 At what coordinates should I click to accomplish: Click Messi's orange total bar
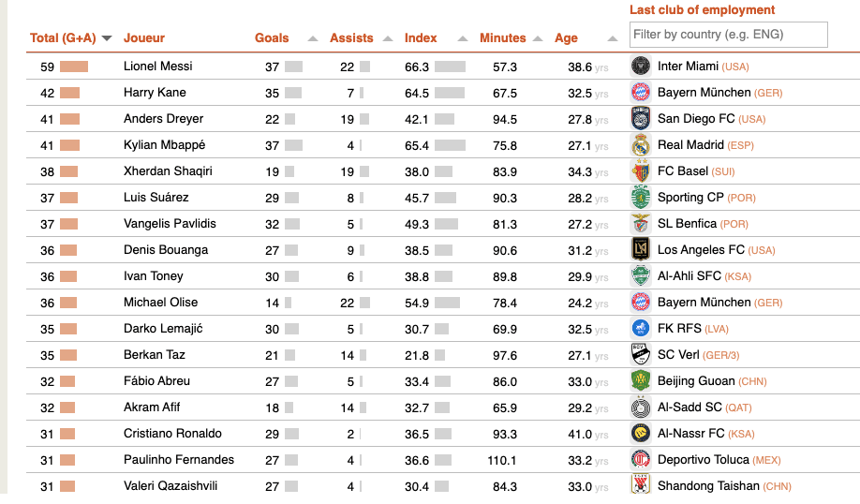(x=74, y=67)
